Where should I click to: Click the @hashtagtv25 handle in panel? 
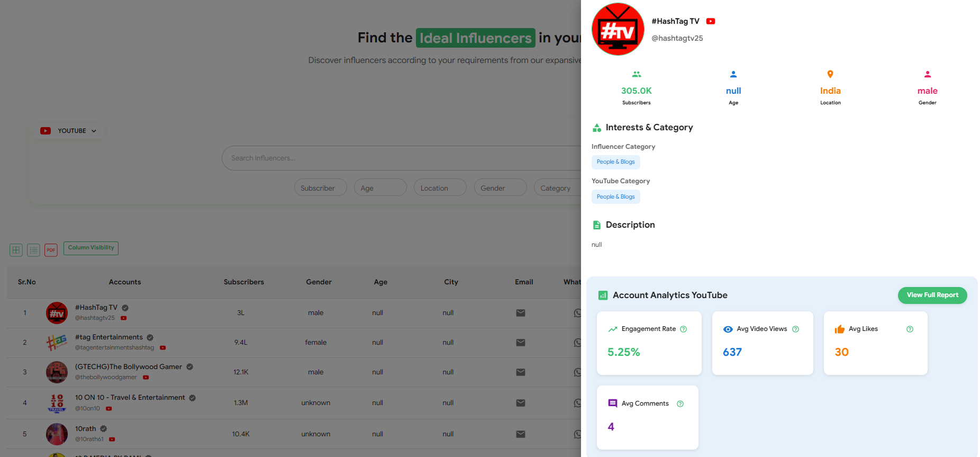coord(677,38)
